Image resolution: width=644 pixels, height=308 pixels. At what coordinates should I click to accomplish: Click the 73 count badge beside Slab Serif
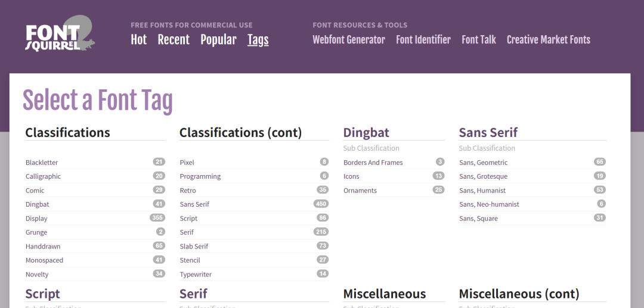[x=323, y=245]
